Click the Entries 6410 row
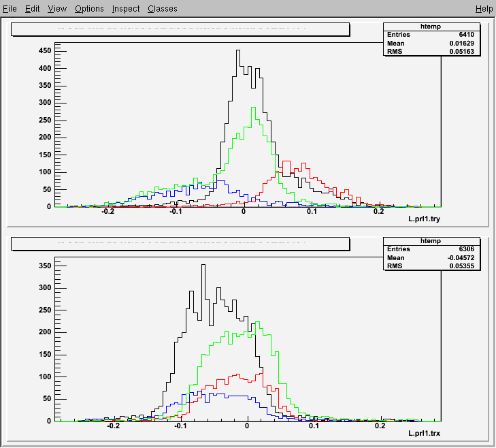Image resolution: width=496 pixels, height=448 pixels. 431,35
